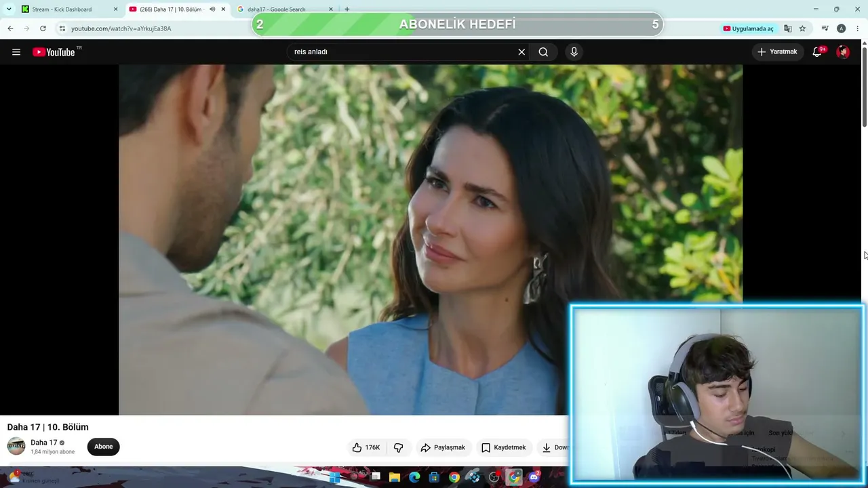Open Discord from the taskbar

534,477
